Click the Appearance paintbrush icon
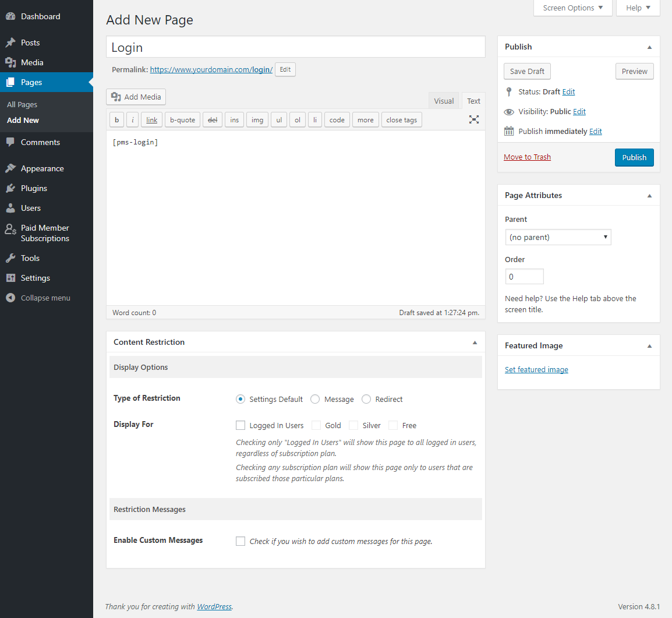The height and width of the screenshot is (618, 672). (10, 168)
